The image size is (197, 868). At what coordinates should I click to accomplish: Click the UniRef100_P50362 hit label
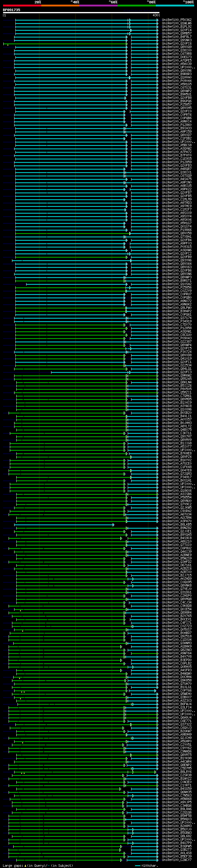click(x=176, y=20)
